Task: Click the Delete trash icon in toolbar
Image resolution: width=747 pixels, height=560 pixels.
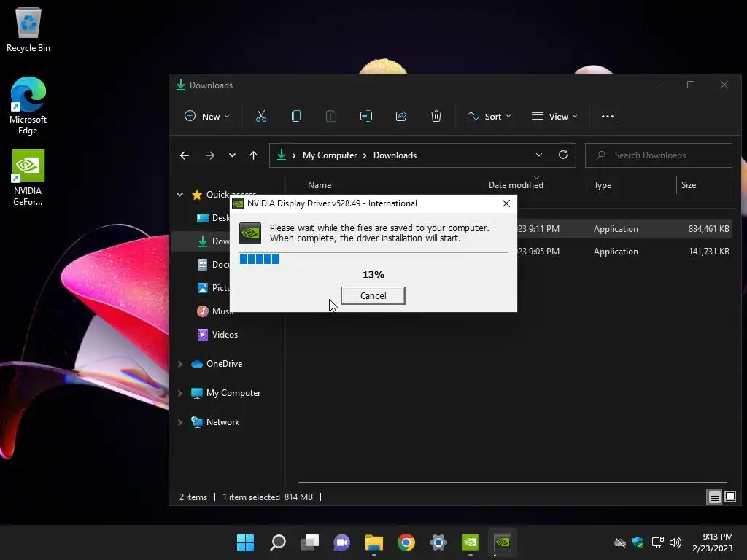Action: [x=436, y=116]
